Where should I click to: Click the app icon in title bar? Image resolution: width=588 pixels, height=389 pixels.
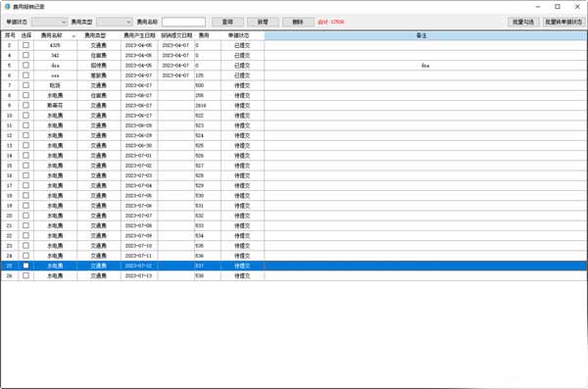pyautogui.click(x=7, y=7)
